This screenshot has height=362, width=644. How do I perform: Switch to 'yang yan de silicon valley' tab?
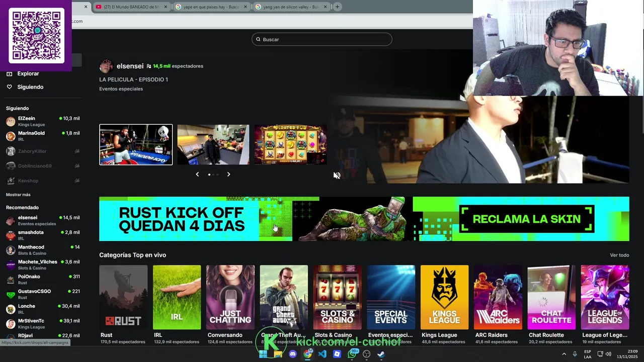291,7
